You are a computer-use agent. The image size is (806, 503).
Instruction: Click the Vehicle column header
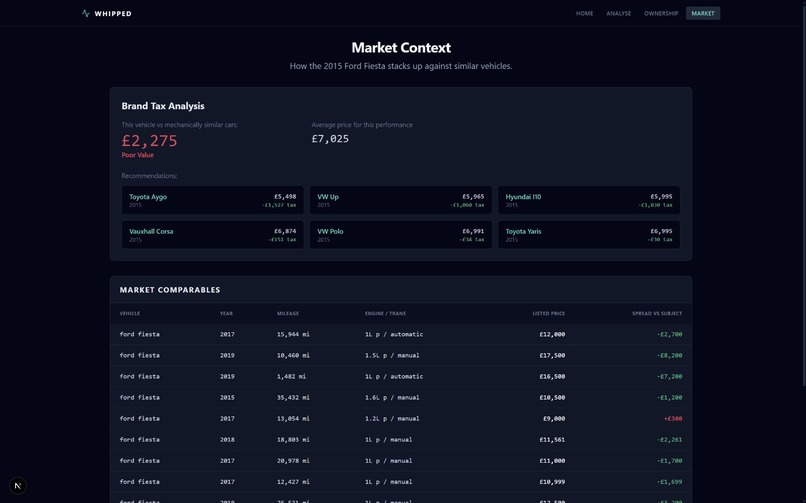(130, 313)
